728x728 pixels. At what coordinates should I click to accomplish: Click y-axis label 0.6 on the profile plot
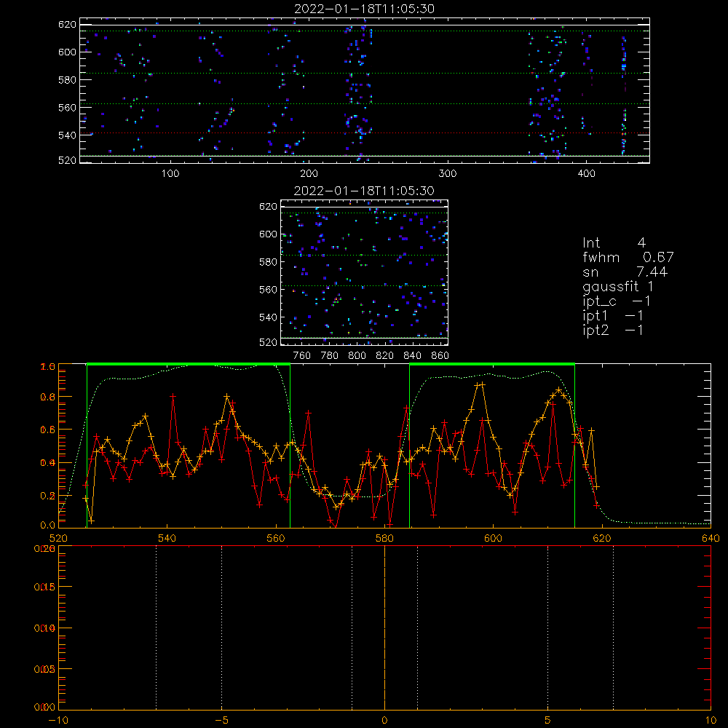48,430
